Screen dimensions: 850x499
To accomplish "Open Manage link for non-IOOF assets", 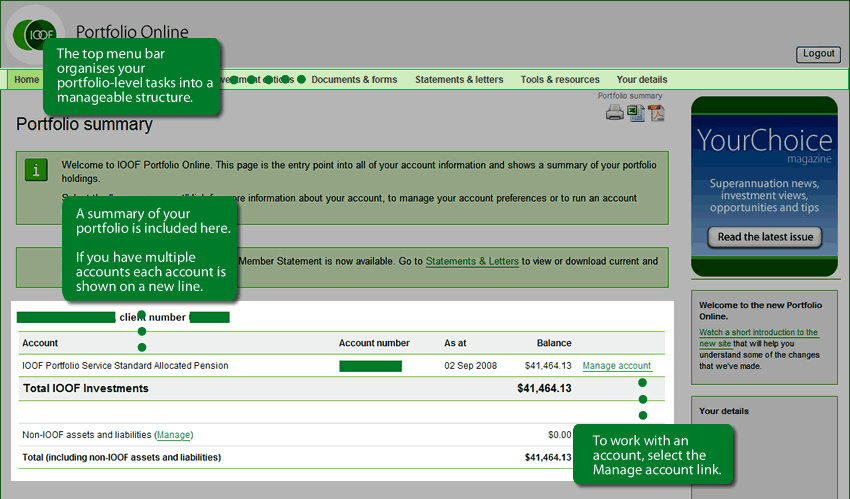I will tap(173, 435).
